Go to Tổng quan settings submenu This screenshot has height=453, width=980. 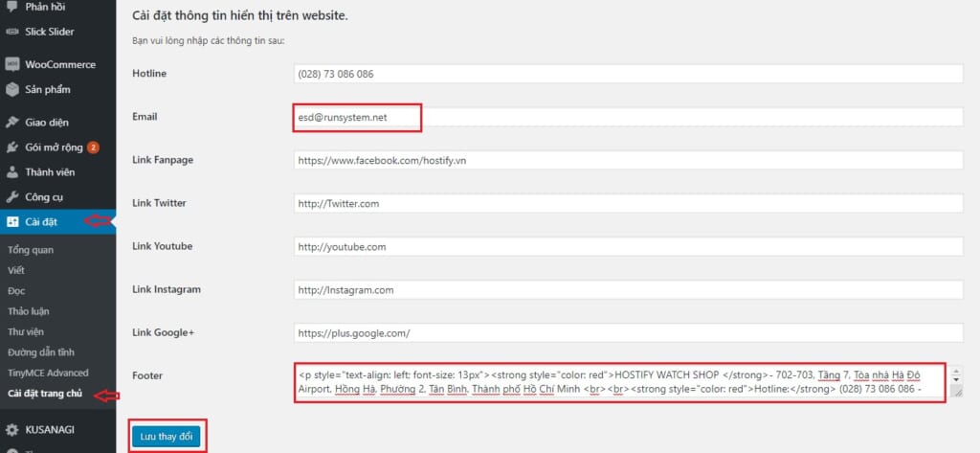coord(31,250)
